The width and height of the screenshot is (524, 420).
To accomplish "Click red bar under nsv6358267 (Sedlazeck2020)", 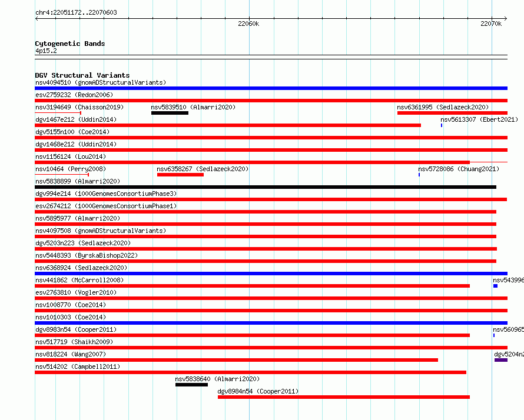I will [181, 175].
